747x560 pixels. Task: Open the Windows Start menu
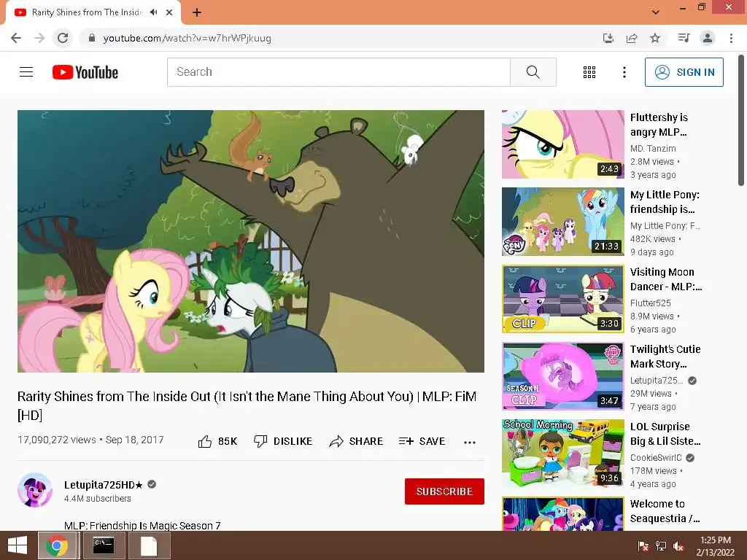click(x=18, y=545)
